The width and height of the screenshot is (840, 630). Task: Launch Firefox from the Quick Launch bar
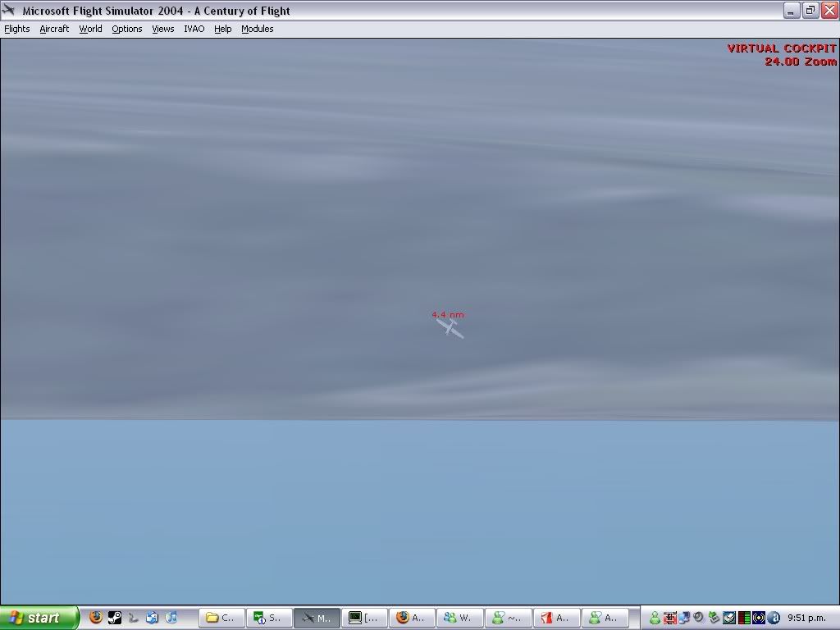(96, 618)
